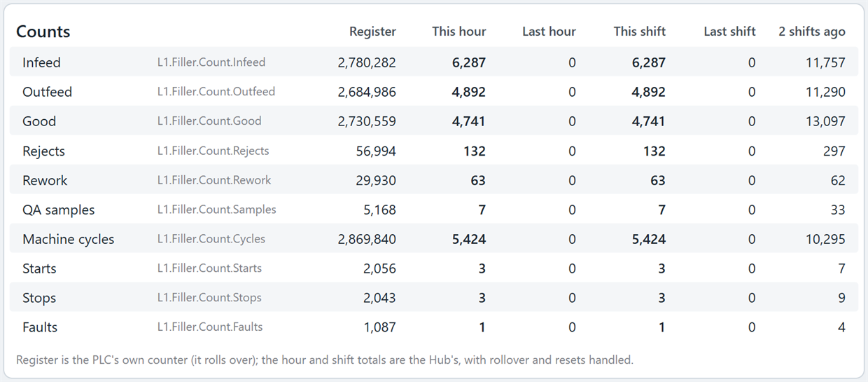Click the This hour column header
The width and height of the screenshot is (868, 382).
click(458, 32)
